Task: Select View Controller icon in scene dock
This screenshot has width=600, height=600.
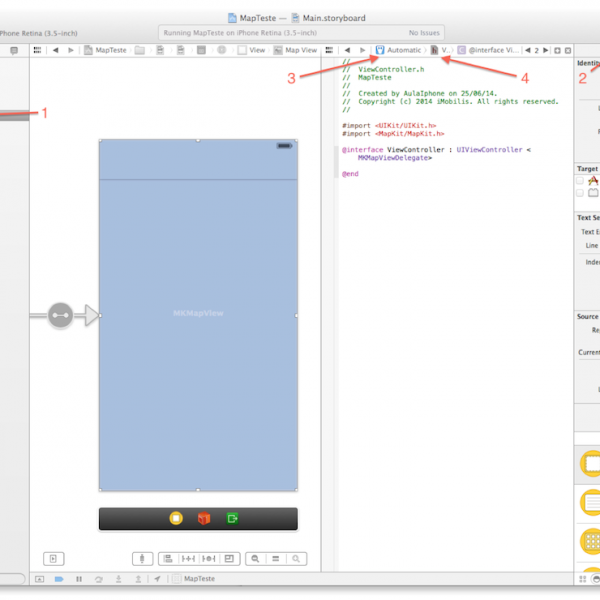Action: 176,518
